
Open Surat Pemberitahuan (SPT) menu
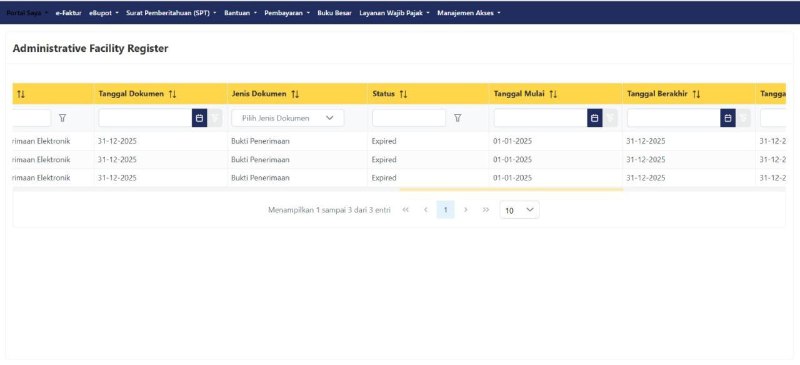pos(171,13)
